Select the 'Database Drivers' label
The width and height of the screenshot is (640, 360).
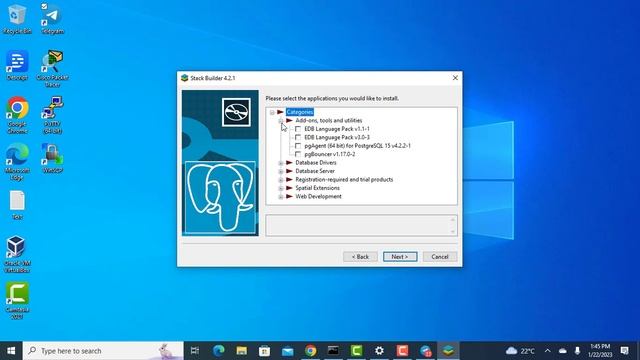[316, 163]
